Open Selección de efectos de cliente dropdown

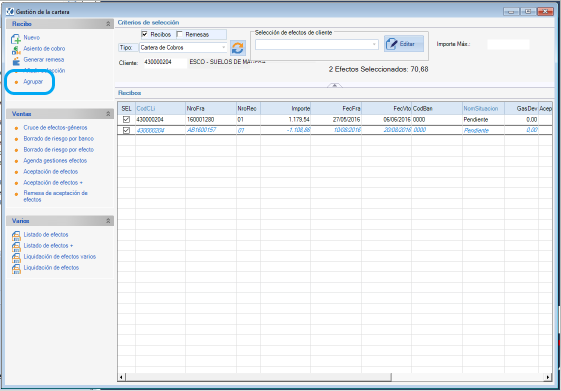(374, 44)
